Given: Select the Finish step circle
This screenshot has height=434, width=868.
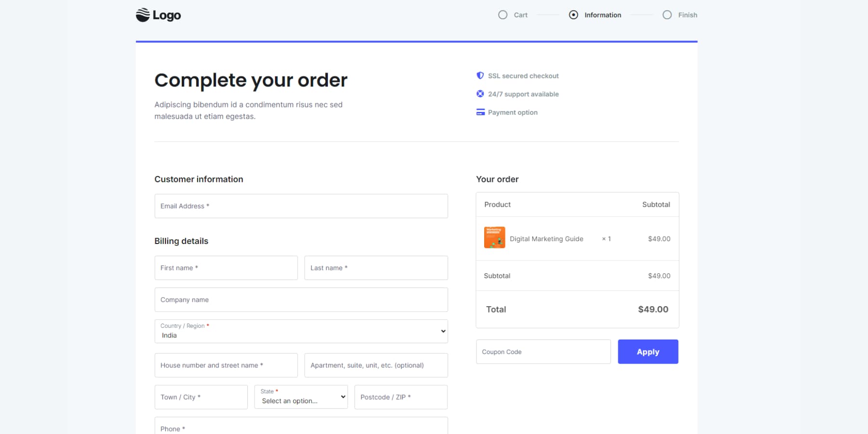Looking at the screenshot, I should 667,14.
